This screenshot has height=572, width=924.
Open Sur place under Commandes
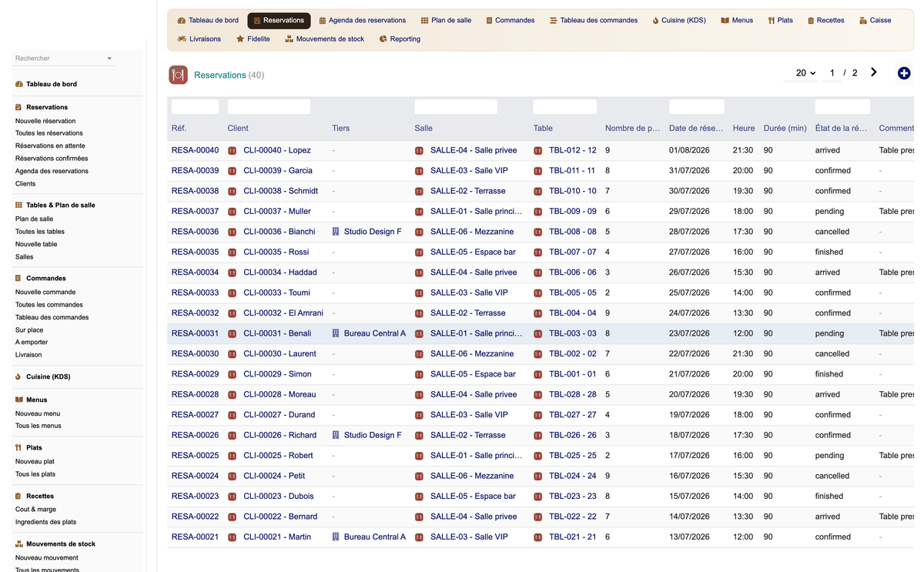point(29,329)
